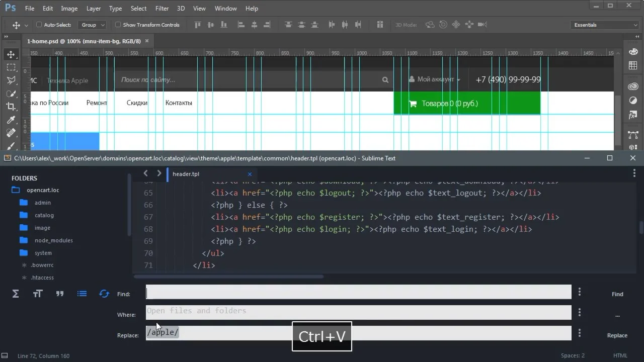Open the Essentials workspace dropdown
Viewport: 644px width, 362px height.
click(605, 25)
